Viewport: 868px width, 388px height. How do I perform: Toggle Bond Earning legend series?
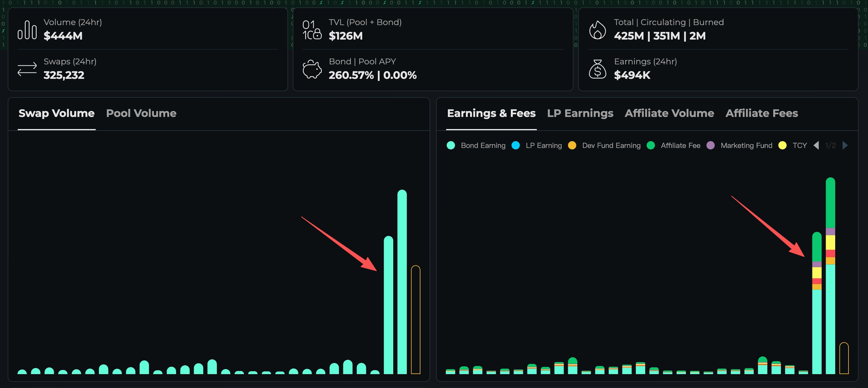click(x=476, y=145)
